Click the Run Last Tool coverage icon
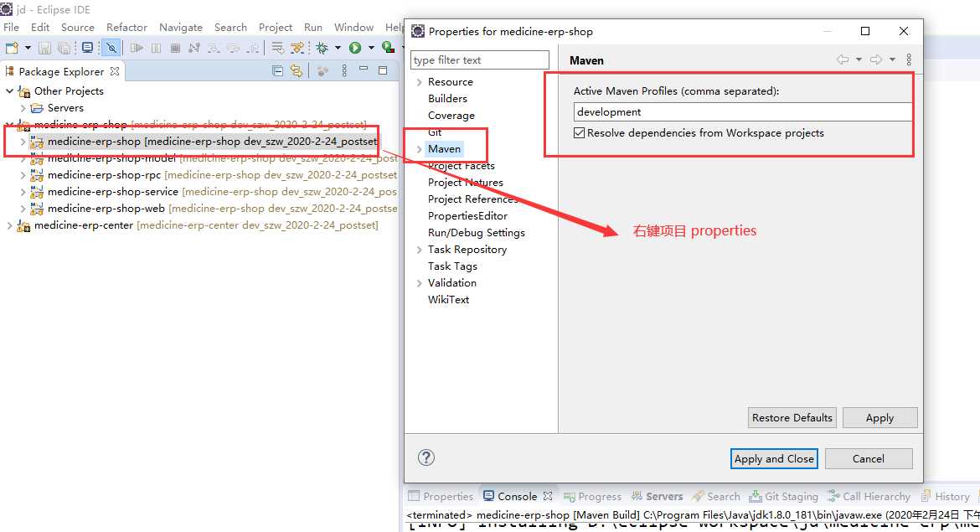The height and width of the screenshot is (532, 980). tap(388, 48)
